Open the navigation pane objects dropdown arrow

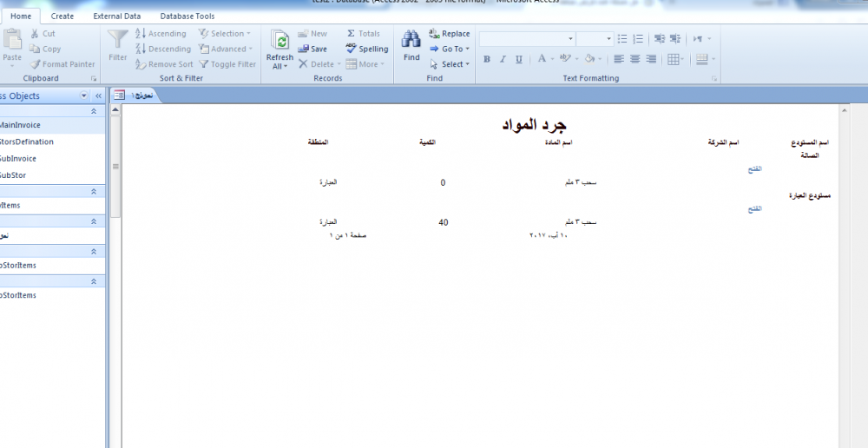(x=83, y=96)
